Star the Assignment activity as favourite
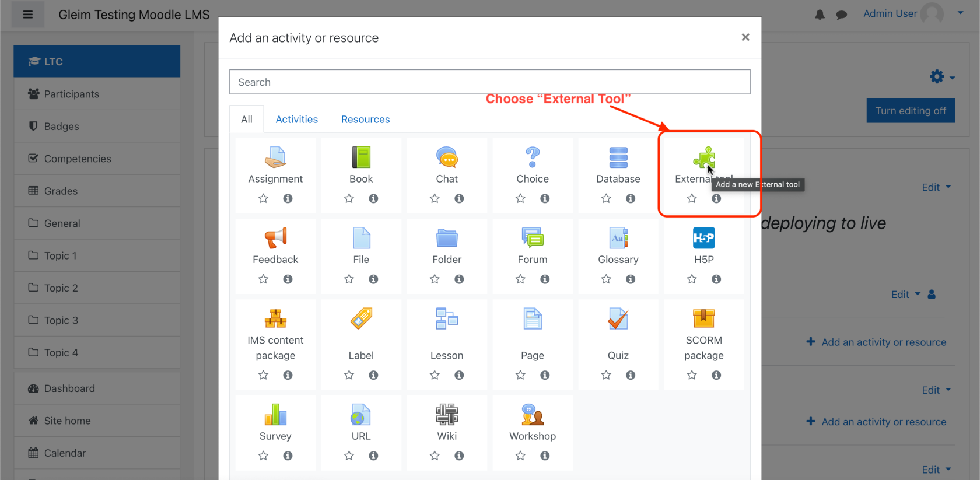This screenshot has height=480, width=980. [263, 198]
